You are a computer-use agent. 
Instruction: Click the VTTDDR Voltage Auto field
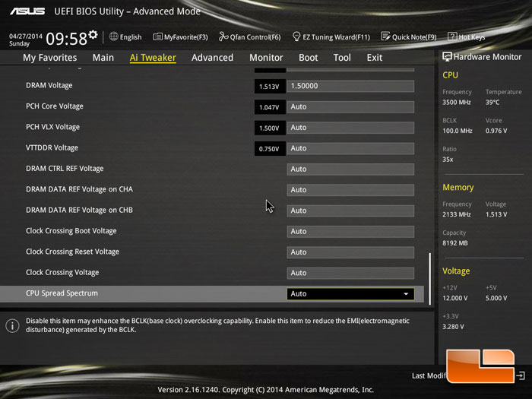350,148
